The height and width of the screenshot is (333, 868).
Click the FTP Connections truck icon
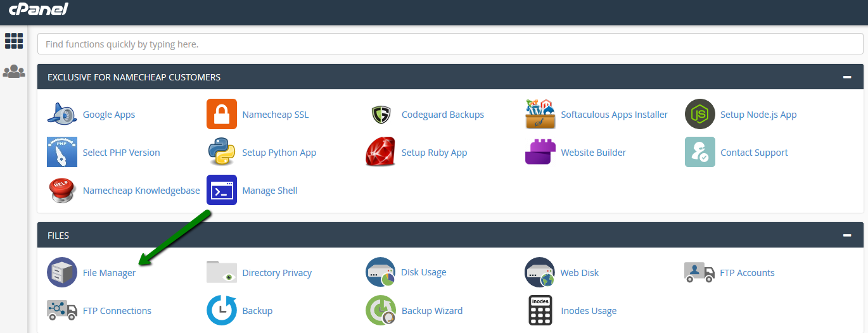62,311
